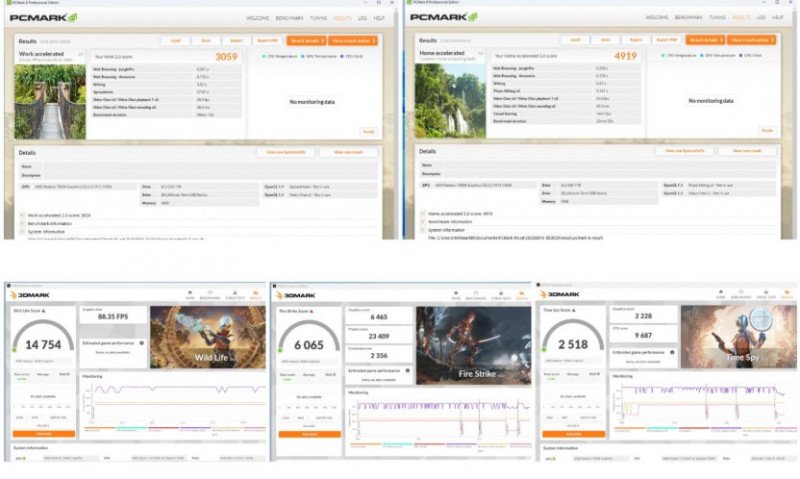Click View result online for Home accelerated
Image resolution: width=800 pixels, height=479 pixels.
coord(753,40)
